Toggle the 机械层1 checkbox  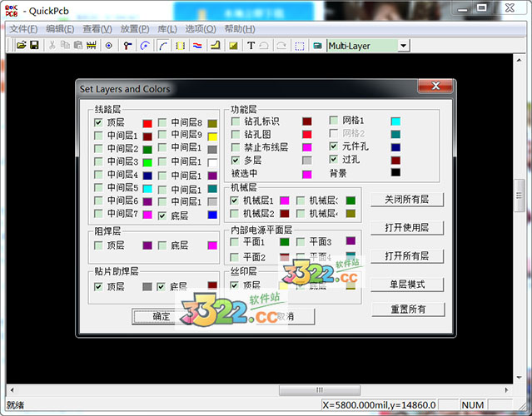[x=235, y=201]
